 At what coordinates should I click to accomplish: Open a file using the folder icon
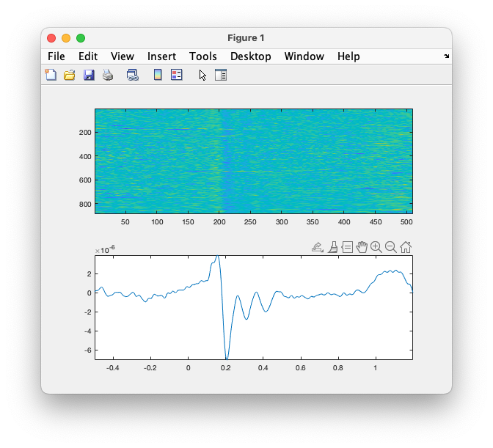point(70,75)
